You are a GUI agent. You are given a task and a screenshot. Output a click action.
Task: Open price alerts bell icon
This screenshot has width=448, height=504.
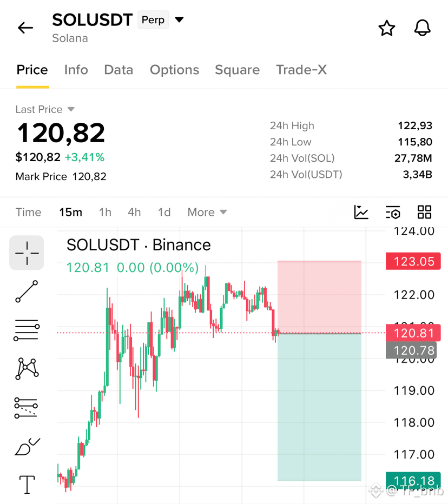422,28
